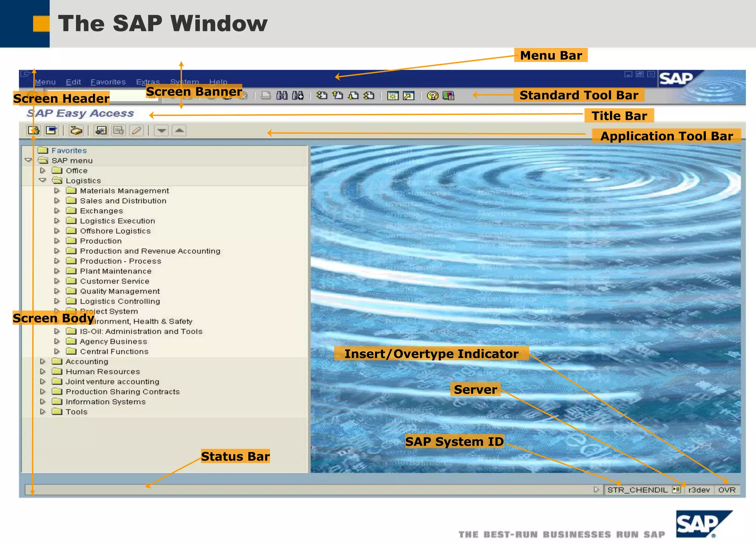Select Production and Revenue Accounting item
Screen dimensions: 756x544
[150, 251]
